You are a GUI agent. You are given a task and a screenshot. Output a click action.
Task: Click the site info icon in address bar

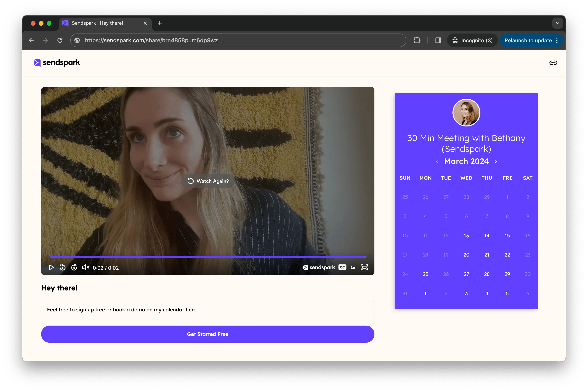[x=77, y=40]
